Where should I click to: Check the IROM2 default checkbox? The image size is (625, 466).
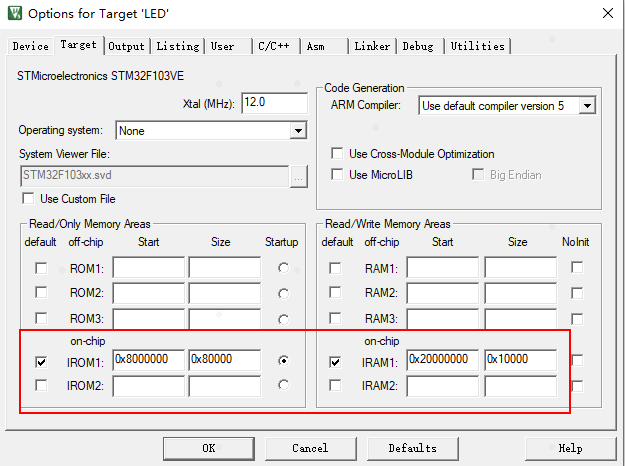(41, 385)
